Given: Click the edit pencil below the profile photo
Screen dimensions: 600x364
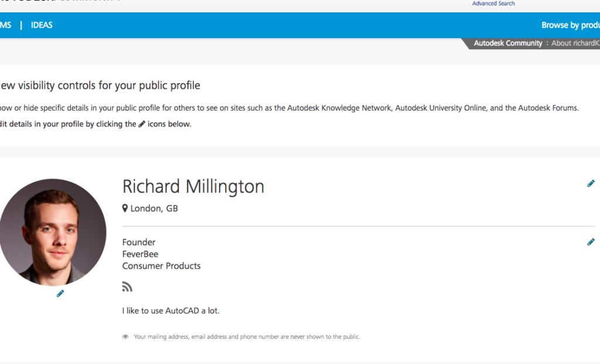Looking at the screenshot, I should pos(60,294).
